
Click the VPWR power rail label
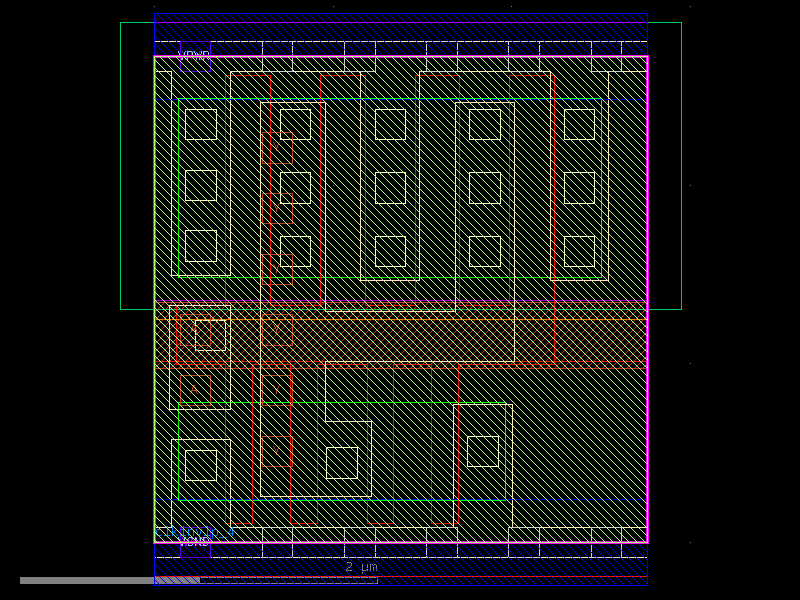pyautogui.click(x=194, y=50)
